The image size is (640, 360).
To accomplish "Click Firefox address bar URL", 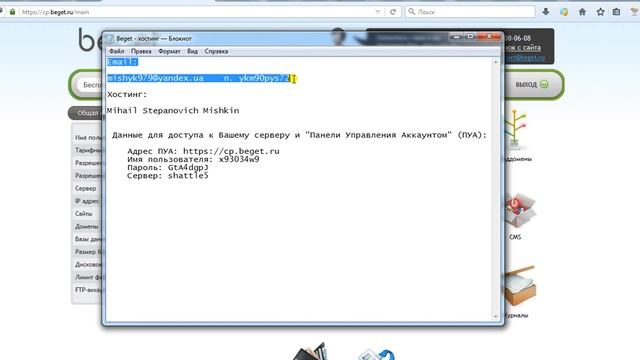I will [56, 12].
